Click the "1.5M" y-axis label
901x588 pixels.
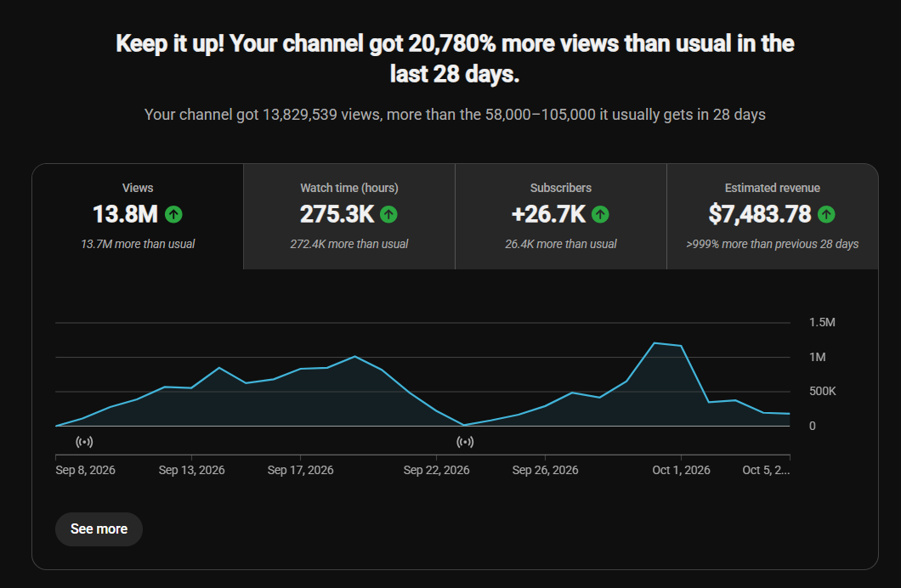point(822,322)
